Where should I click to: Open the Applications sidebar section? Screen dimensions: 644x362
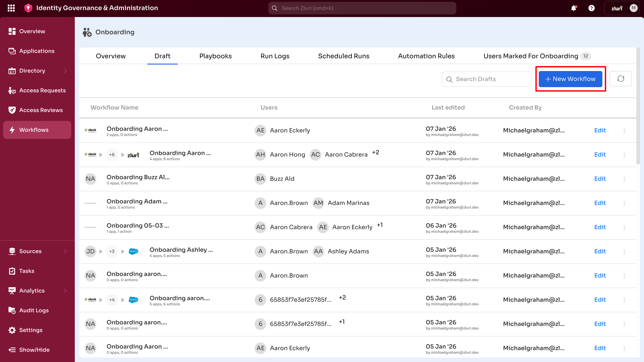tap(36, 51)
